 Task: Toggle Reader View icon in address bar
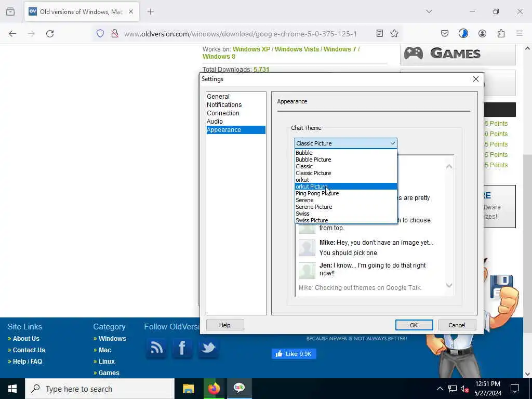point(380,33)
